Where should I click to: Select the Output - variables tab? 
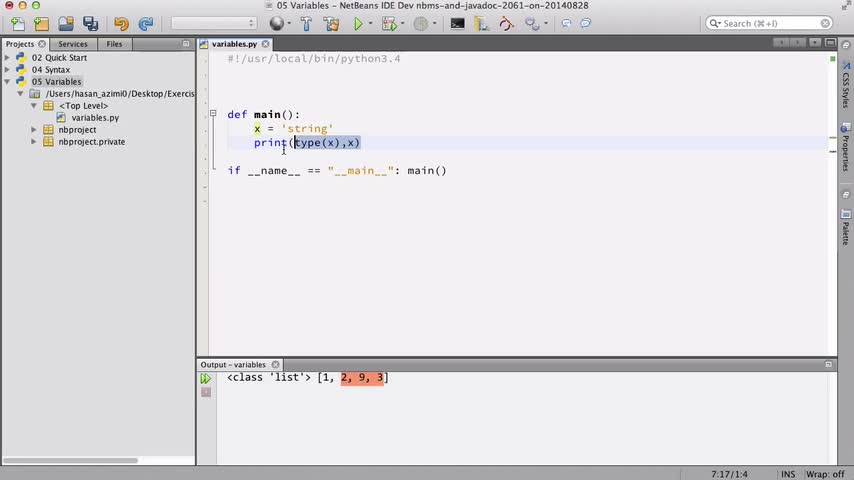233,364
